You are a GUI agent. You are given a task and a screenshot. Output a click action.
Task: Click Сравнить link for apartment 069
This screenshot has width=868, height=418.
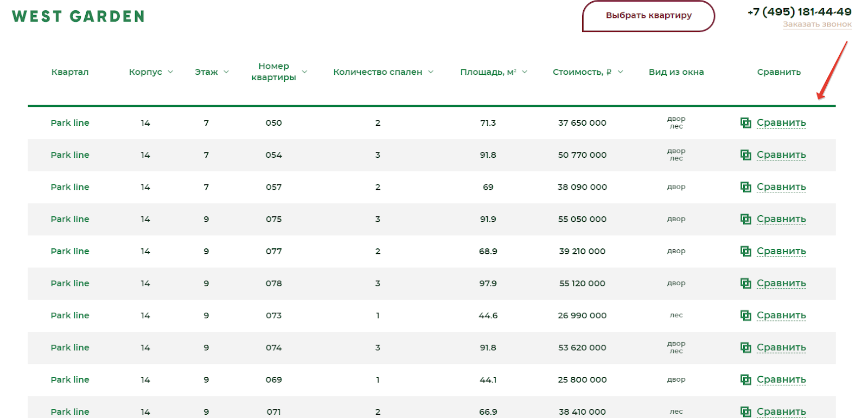pos(781,380)
